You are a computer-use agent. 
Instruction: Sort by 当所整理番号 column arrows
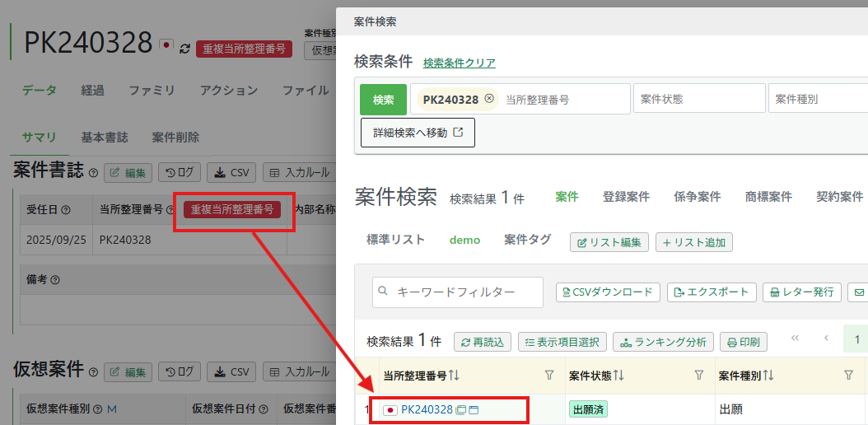[x=454, y=376]
